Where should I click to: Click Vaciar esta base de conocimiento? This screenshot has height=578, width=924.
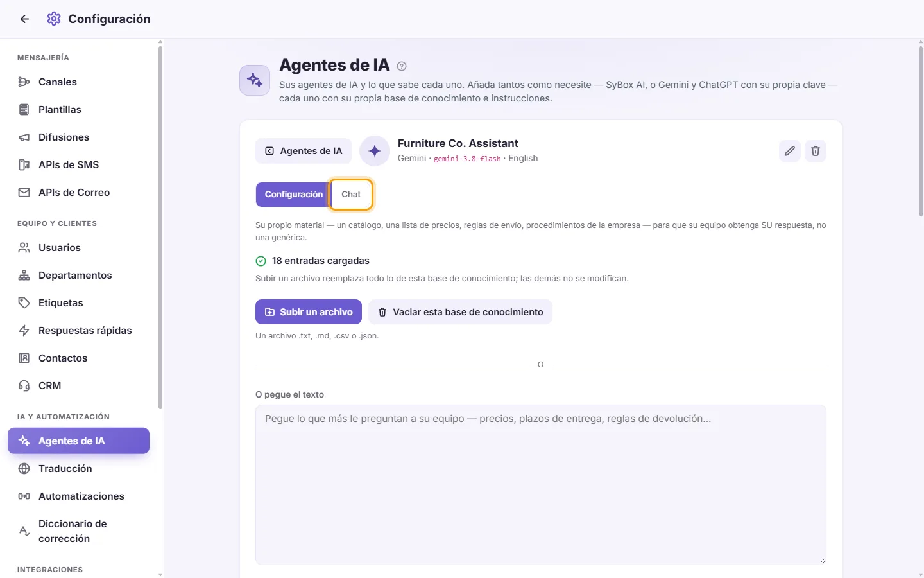tap(460, 312)
